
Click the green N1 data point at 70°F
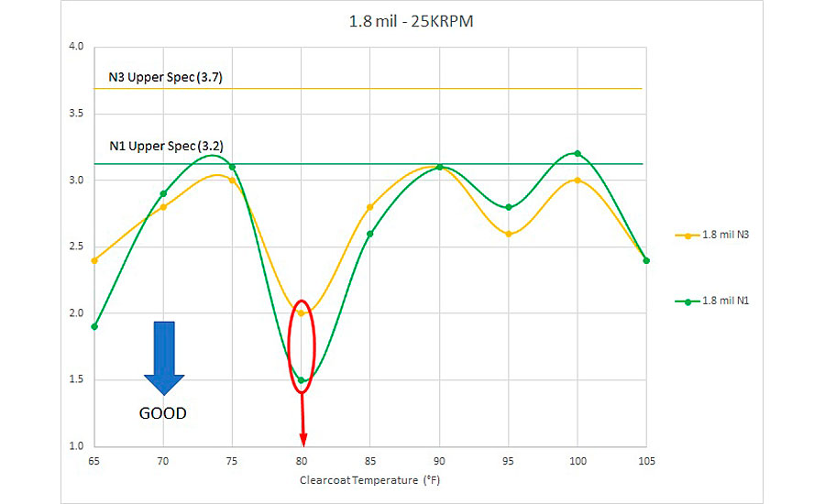[x=163, y=193]
